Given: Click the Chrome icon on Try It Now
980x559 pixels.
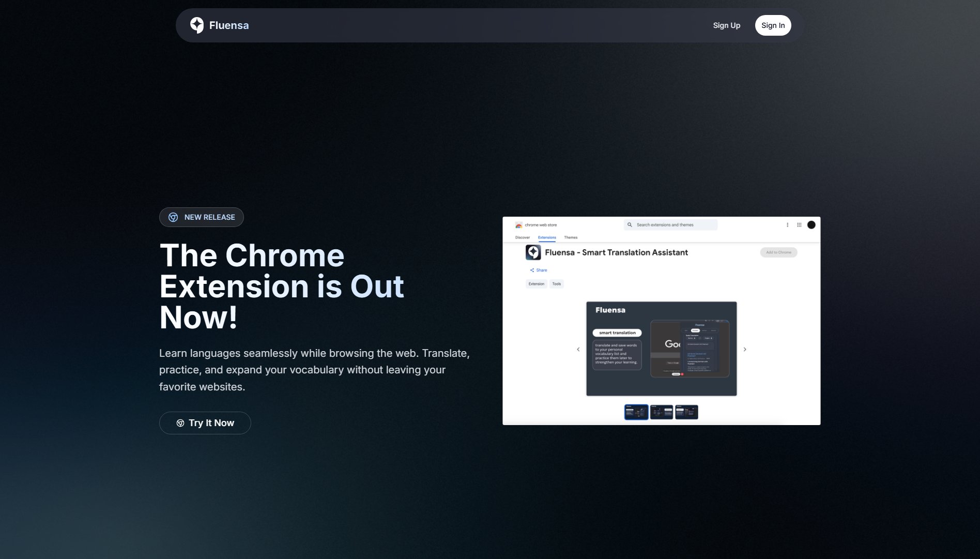Looking at the screenshot, I should click(x=180, y=423).
